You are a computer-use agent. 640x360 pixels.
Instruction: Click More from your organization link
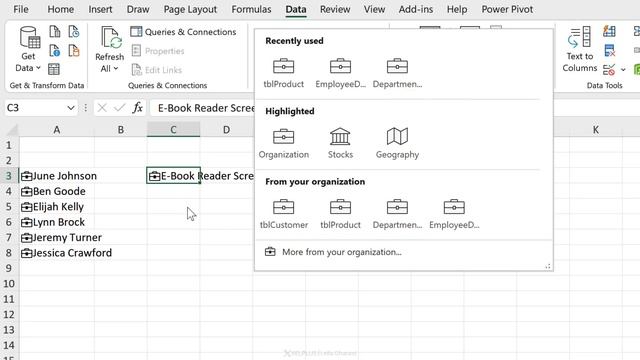(x=333, y=252)
